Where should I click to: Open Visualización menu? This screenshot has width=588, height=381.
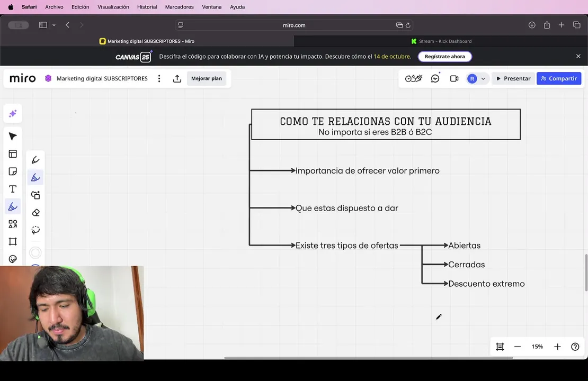click(113, 7)
